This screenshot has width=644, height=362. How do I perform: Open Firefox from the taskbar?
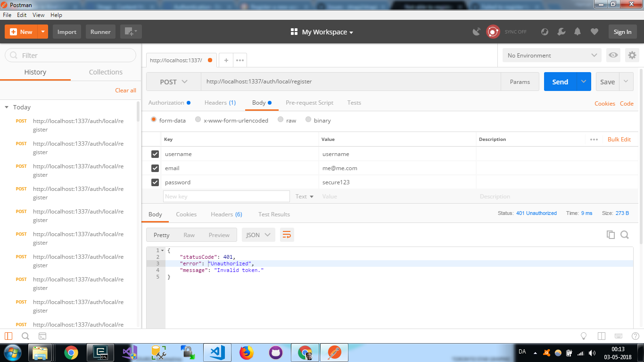[246, 353]
